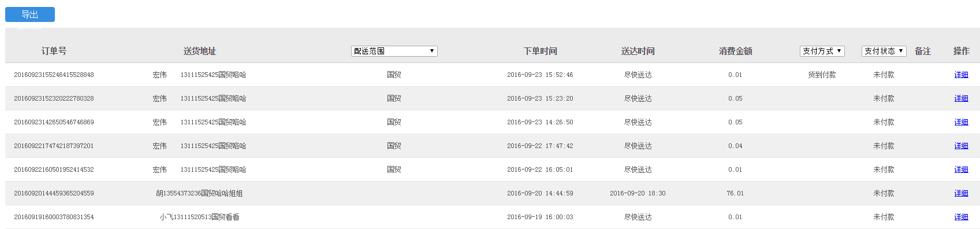
Task: View details of the 14:26:50 order
Action: pos(961,122)
